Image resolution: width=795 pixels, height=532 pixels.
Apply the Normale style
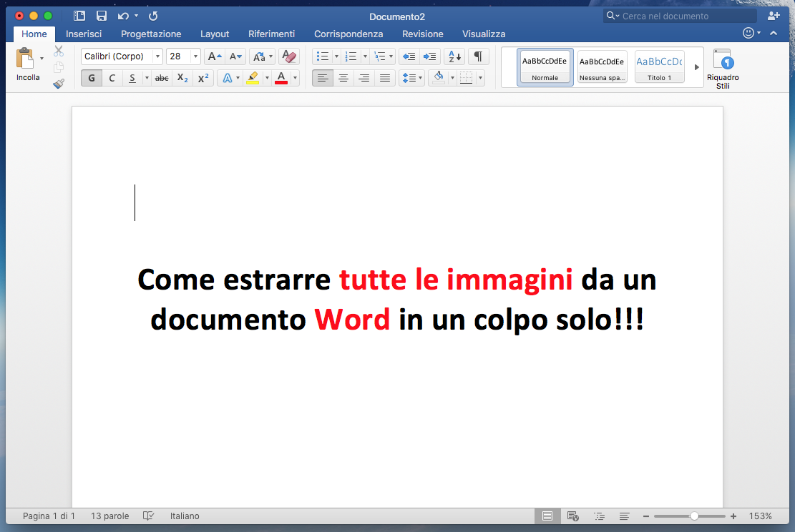[545, 67]
